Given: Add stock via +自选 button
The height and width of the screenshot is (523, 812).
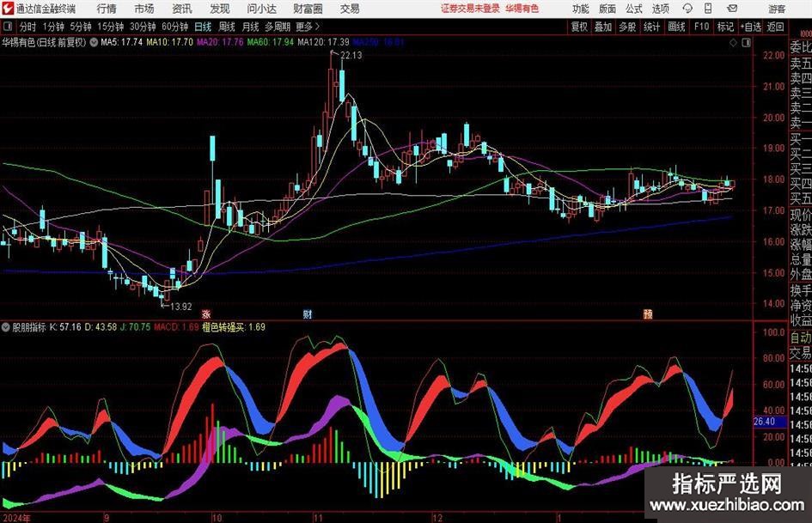Looking at the screenshot, I should click(x=751, y=27).
